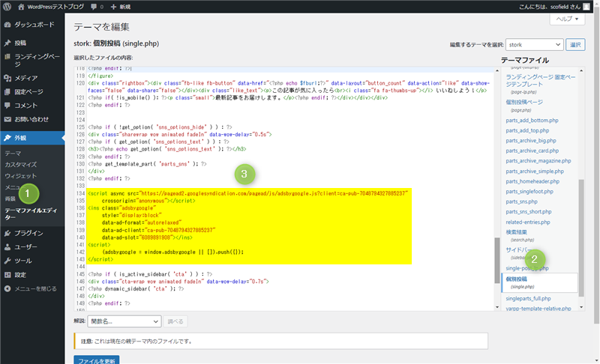Open the カスタマイズ submenu item

21,165
